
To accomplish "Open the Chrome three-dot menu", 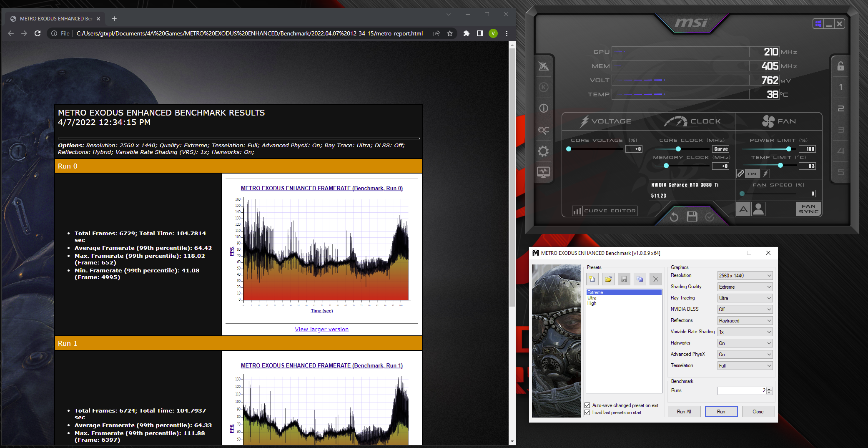I will click(507, 33).
